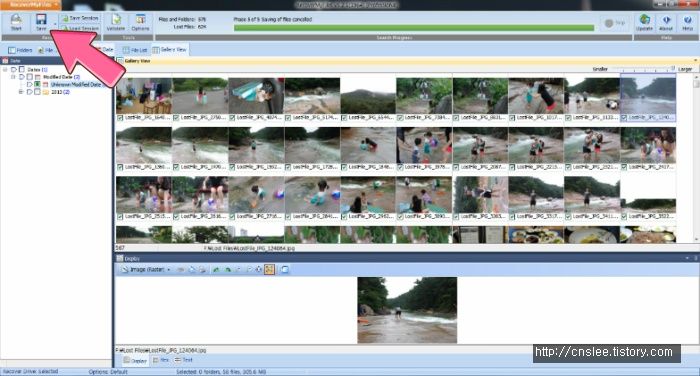Collapse the Dates root tree node
The height and width of the screenshot is (376, 700).
5,70
